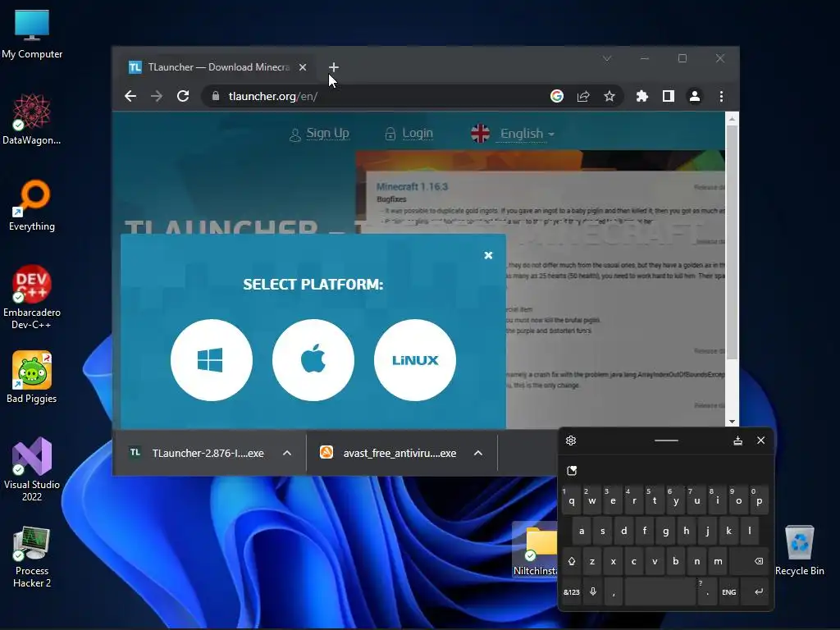Screen dimensions: 840x630
Task: Open keyboard emoji clipboard panel
Action: coord(572,470)
